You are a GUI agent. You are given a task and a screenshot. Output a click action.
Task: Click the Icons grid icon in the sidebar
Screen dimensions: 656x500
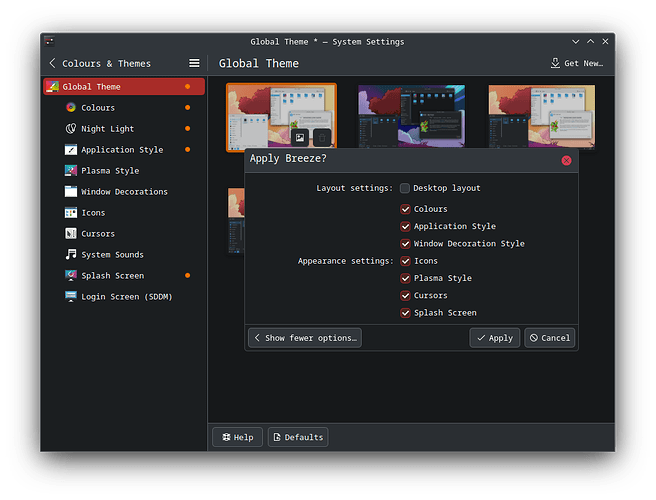71,213
